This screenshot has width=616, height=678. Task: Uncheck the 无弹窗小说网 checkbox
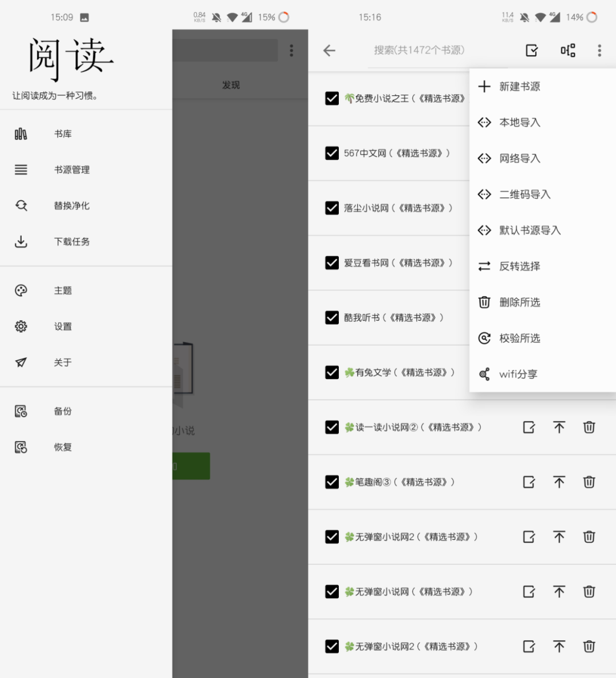[332, 591]
